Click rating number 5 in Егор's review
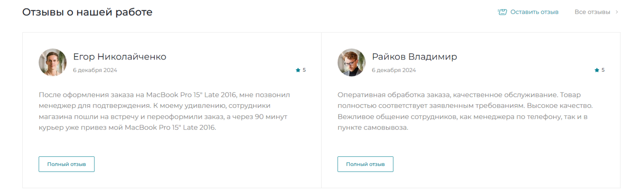Screen dimensions: 644x195 point(304,70)
